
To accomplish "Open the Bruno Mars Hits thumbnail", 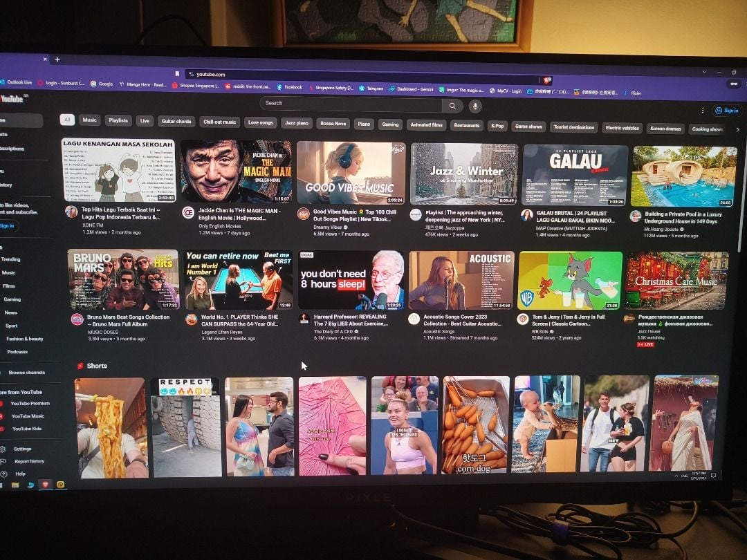I will tap(123, 279).
